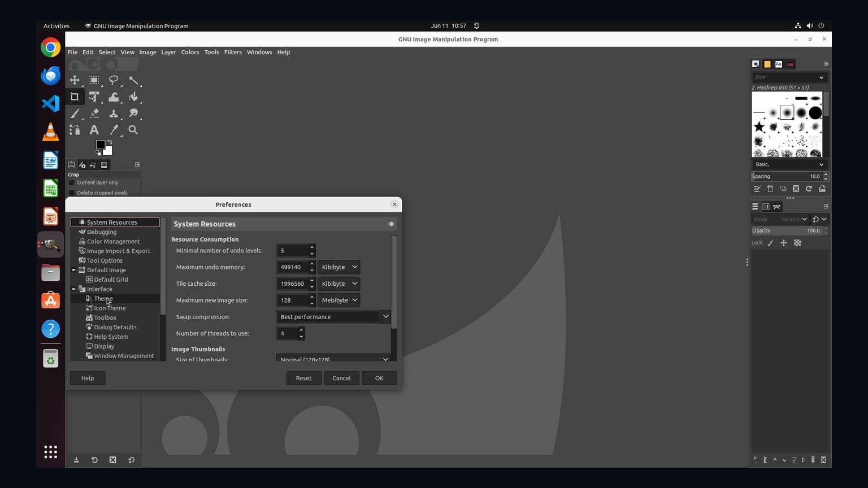Duplicate the selected brush
This screenshot has width=868, height=488.
tap(783, 189)
